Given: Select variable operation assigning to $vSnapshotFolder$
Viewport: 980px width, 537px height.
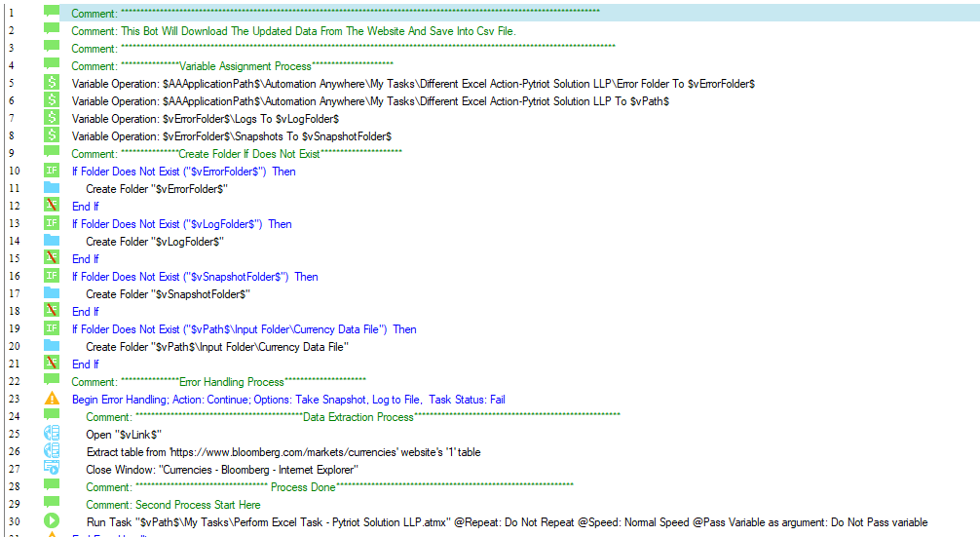Looking at the screenshot, I should pyautogui.click(x=231, y=136).
